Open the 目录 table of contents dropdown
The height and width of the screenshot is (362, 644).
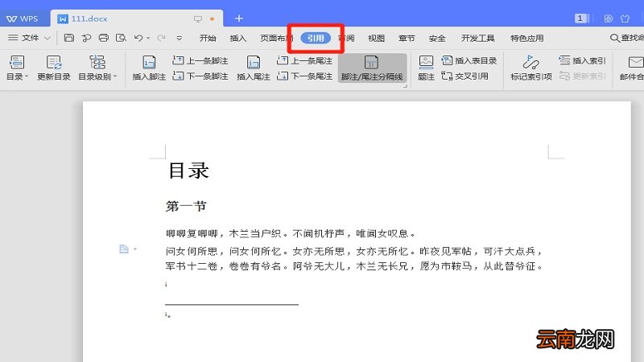click(17, 68)
